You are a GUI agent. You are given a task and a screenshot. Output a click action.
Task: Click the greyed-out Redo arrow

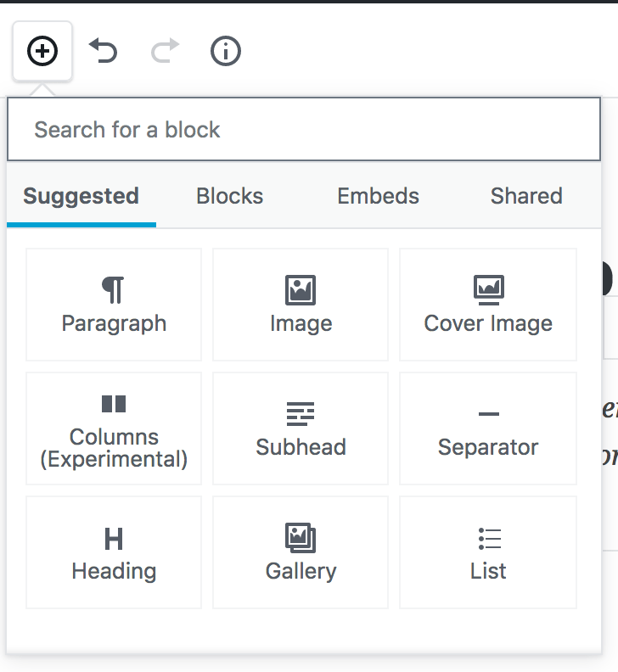tap(165, 52)
